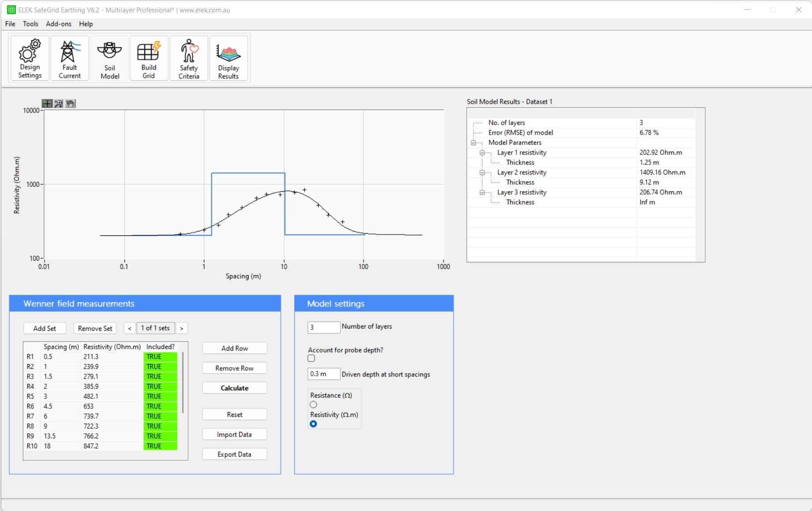This screenshot has height=511, width=812.
Task: Open the Display Results view
Action: [x=229, y=58]
